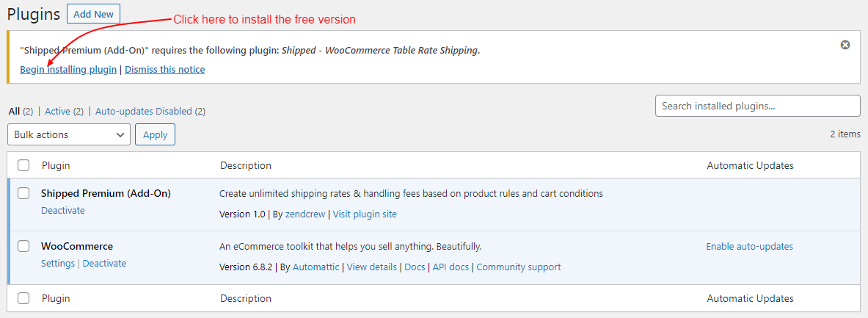Dismiss the notice with the X icon
The height and width of the screenshot is (318, 868).
click(845, 45)
